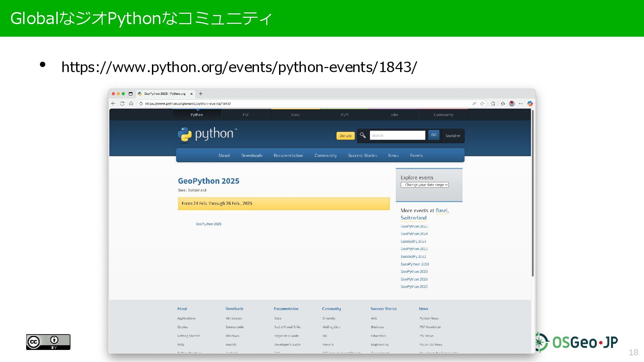This screenshot has width=644, height=362.
Task: Open footer Source code link
Action: [235, 327]
